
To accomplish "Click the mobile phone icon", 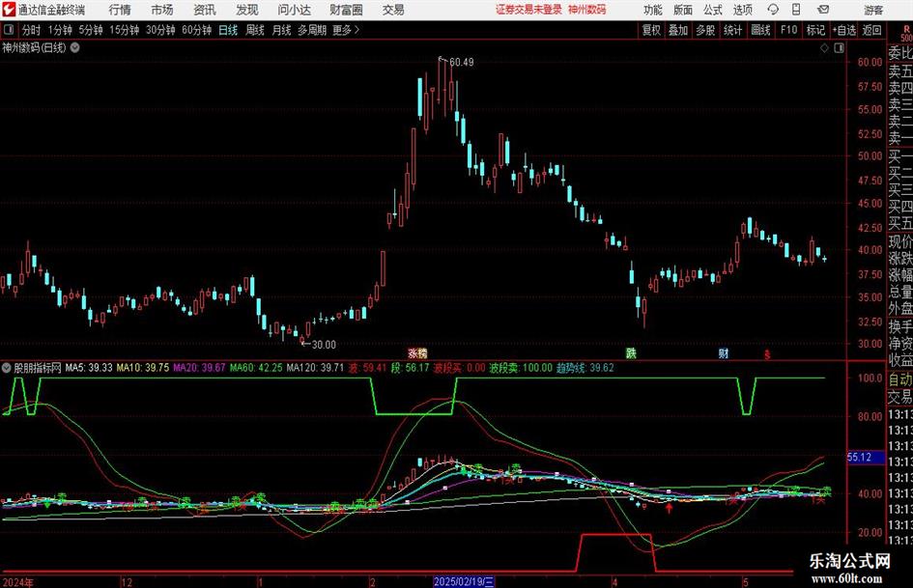I will point(796,10).
